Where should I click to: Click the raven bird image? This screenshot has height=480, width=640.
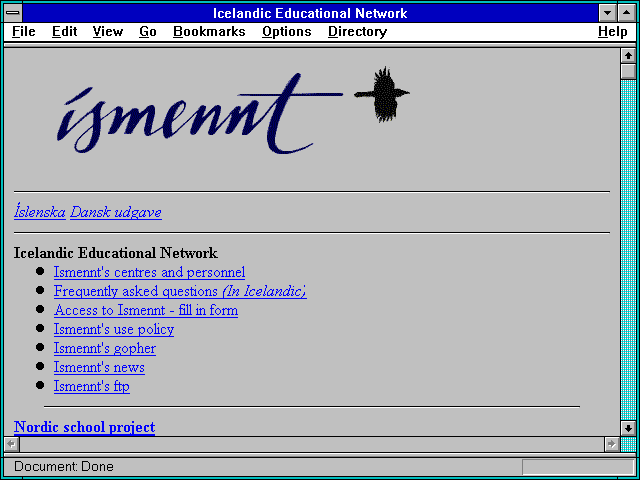(x=382, y=94)
